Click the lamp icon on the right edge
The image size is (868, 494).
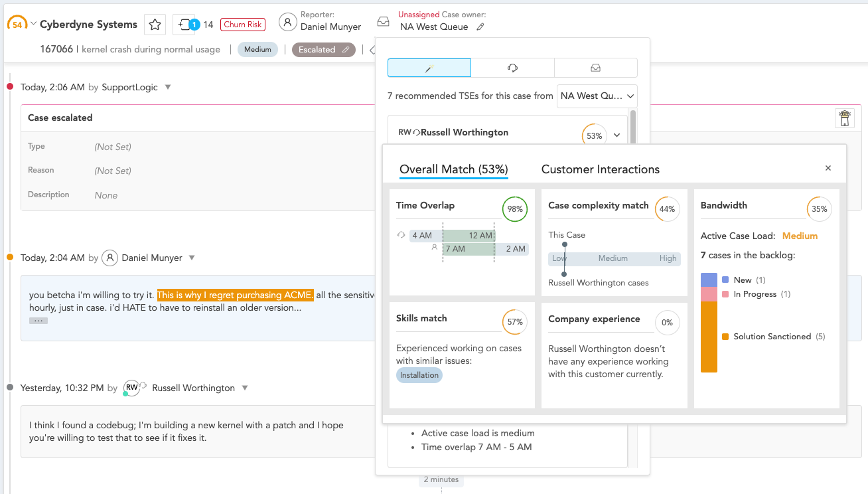(845, 118)
